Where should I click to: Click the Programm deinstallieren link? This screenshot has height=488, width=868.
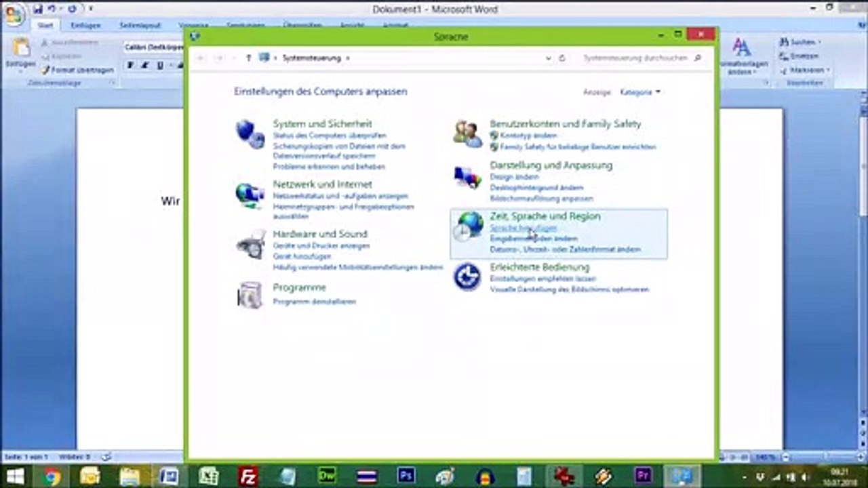click(314, 302)
